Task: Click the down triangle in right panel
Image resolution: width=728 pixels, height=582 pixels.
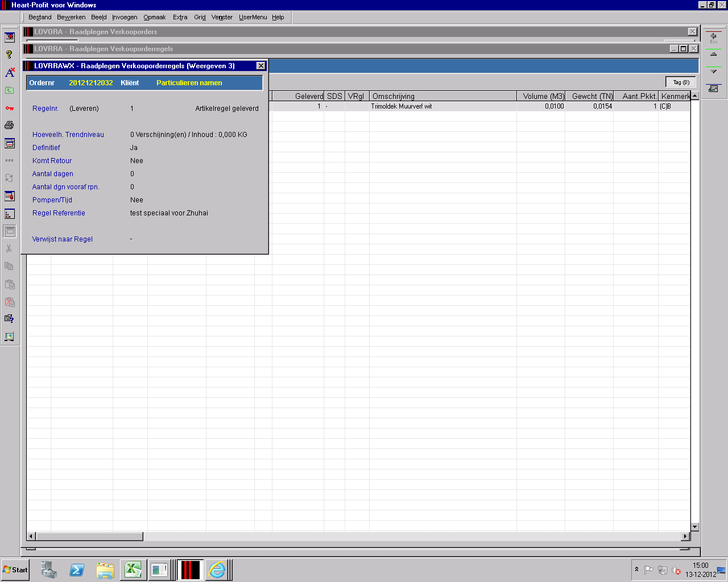Action: (713, 72)
